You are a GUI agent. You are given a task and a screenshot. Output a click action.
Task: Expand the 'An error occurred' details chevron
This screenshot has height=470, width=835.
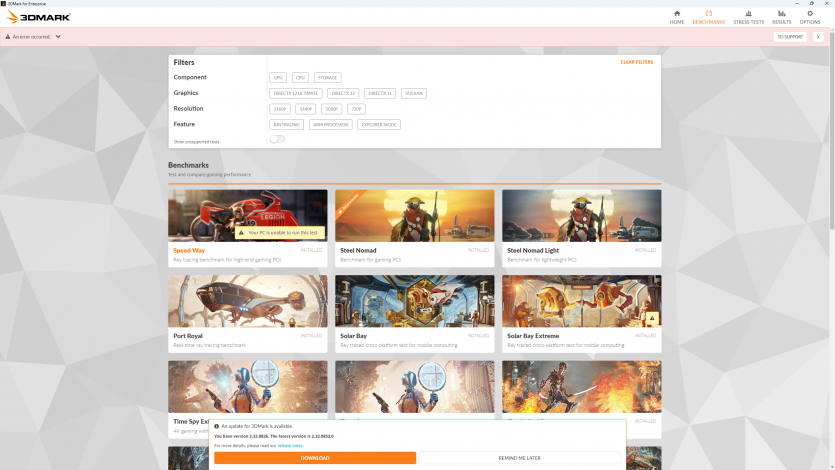point(58,37)
